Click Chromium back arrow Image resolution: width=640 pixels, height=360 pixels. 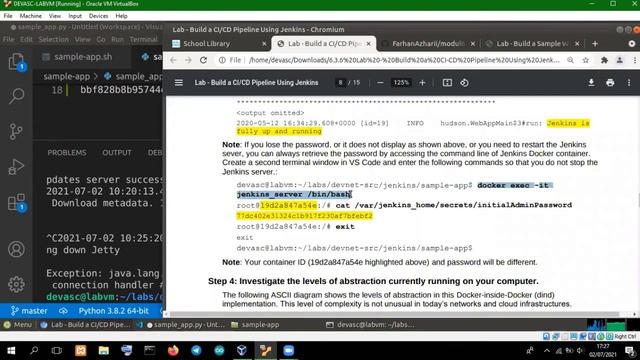click(x=173, y=60)
